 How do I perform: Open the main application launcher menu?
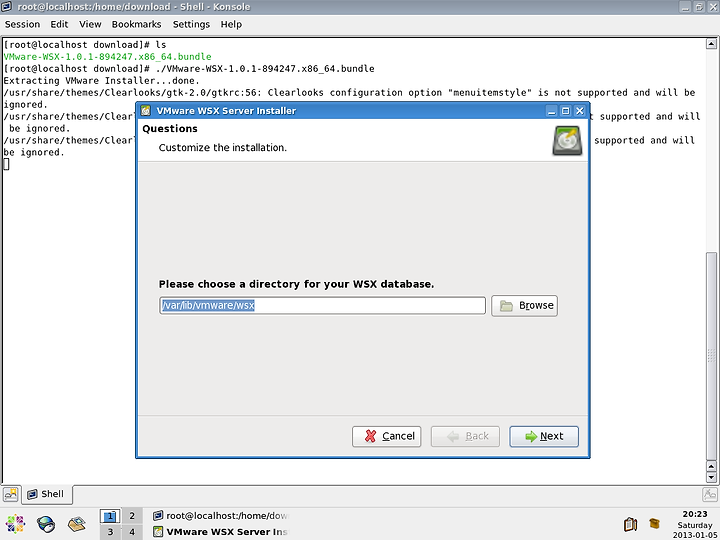[x=15, y=524]
